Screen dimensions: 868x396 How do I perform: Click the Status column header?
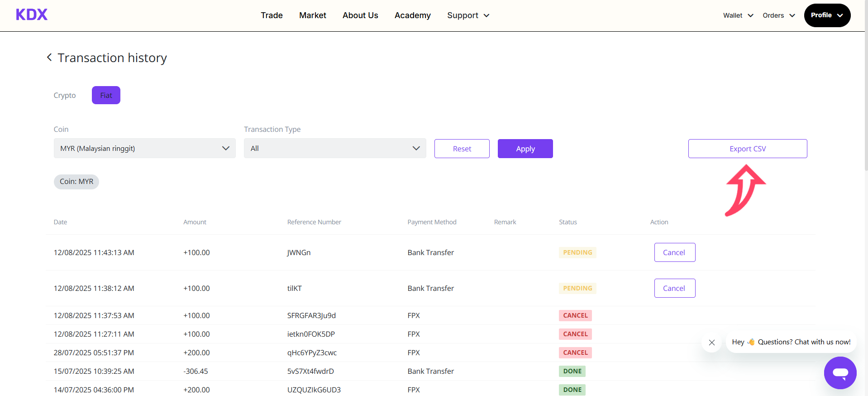tap(568, 222)
